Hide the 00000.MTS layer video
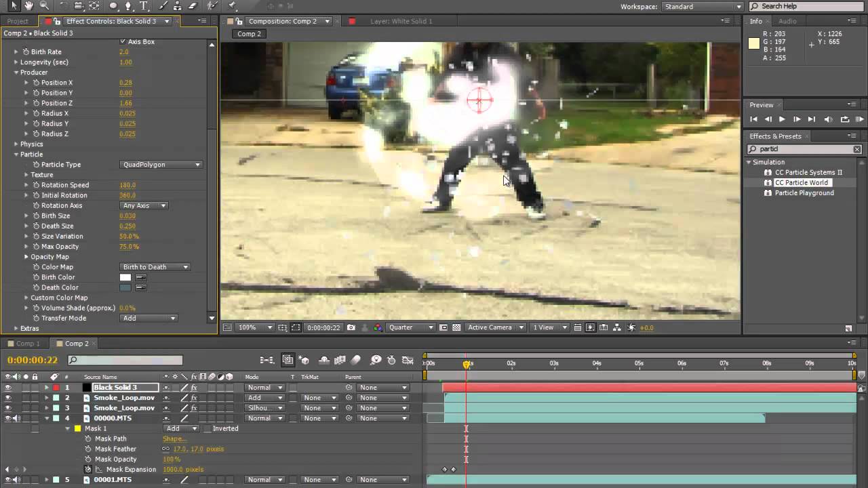Viewport: 868px width, 488px height. [8, 418]
